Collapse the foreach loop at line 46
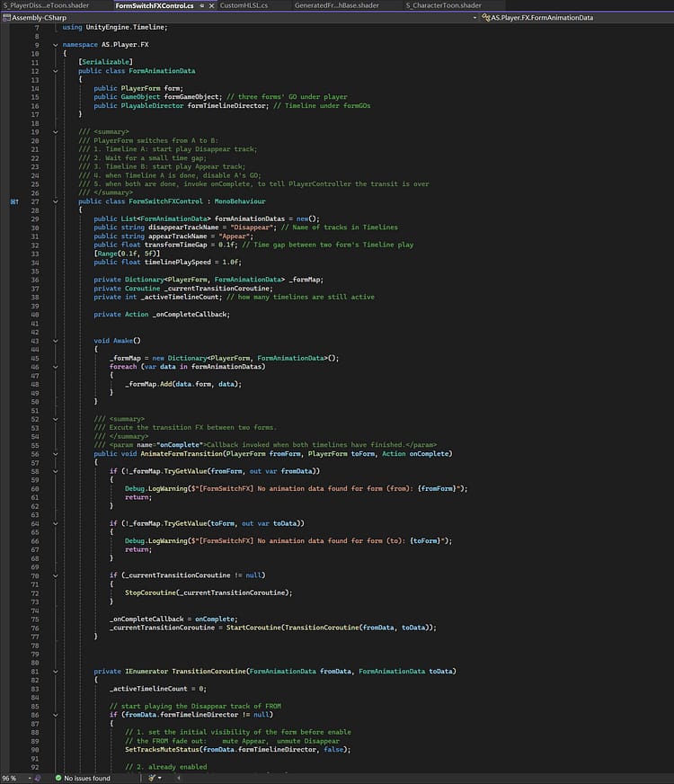The image size is (674, 784). click(56, 367)
